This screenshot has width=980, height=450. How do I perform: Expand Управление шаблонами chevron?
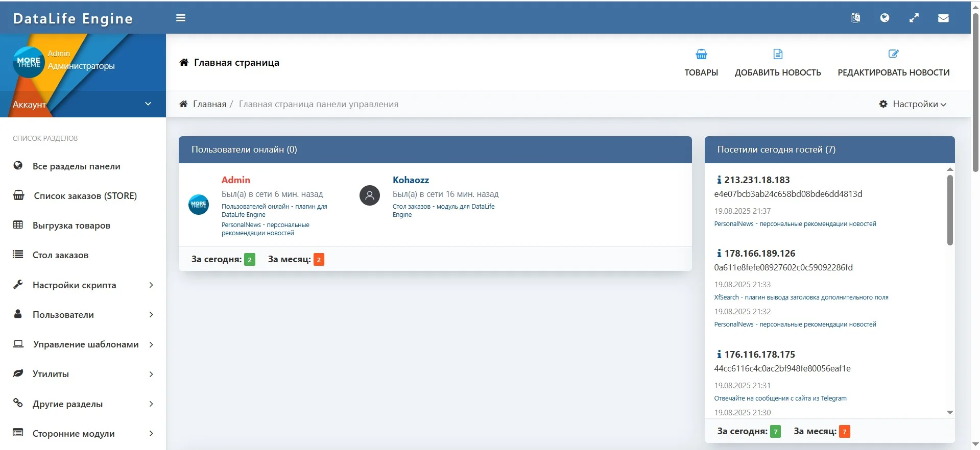click(x=151, y=344)
